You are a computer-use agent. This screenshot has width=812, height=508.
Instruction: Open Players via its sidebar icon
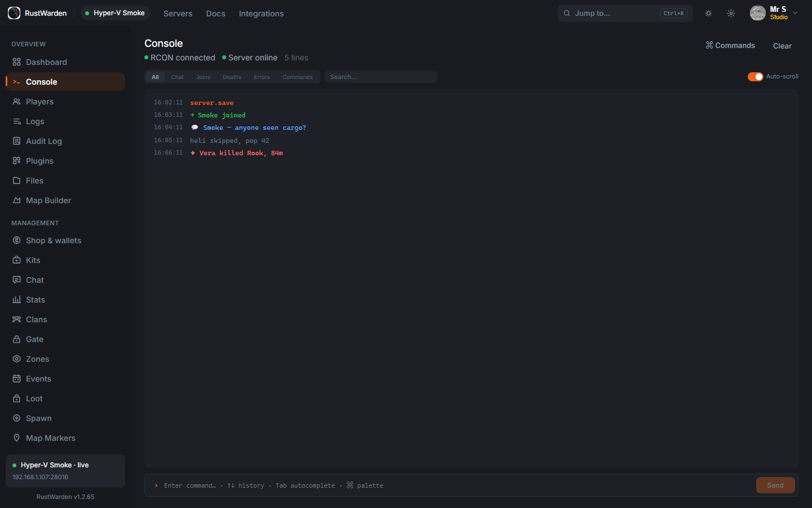16,102
